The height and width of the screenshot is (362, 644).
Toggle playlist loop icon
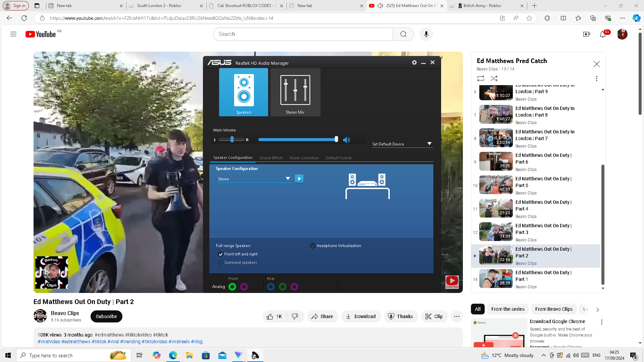(480, 78)
